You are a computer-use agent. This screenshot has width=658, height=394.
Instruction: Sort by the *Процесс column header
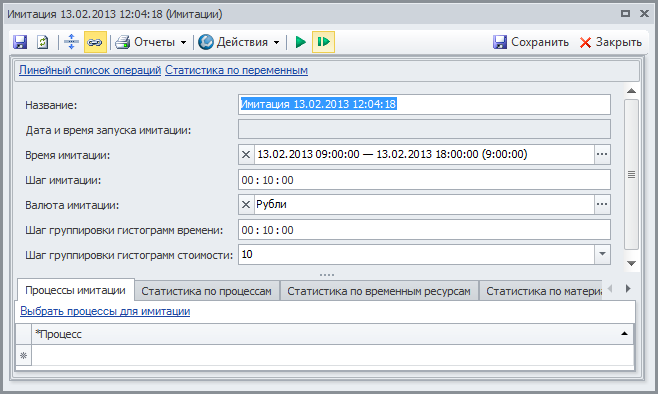point(332,334)
